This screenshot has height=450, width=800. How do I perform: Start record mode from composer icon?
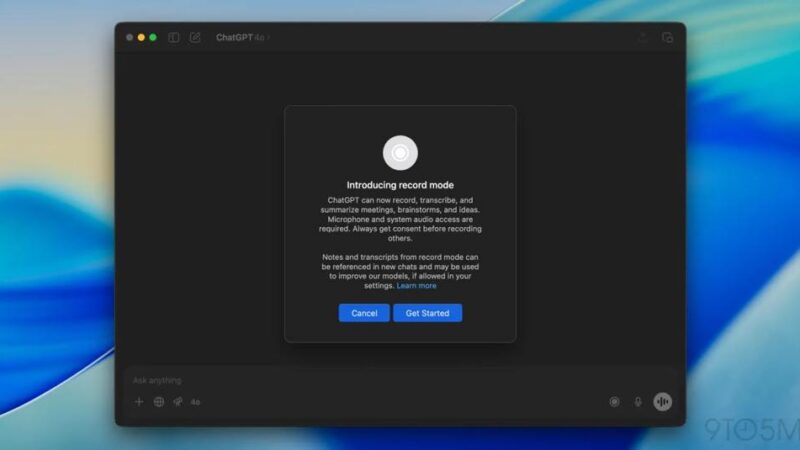pyautogui.click(x=614, y=402)
